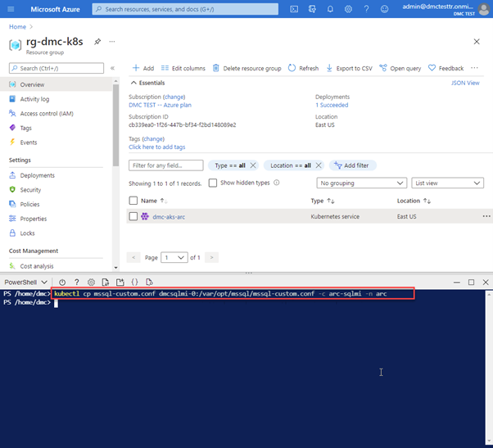The height and width of the screenshot is (448, 493).
Task: Launch Cloud Shell from the top bar
Action: (294, 9)
